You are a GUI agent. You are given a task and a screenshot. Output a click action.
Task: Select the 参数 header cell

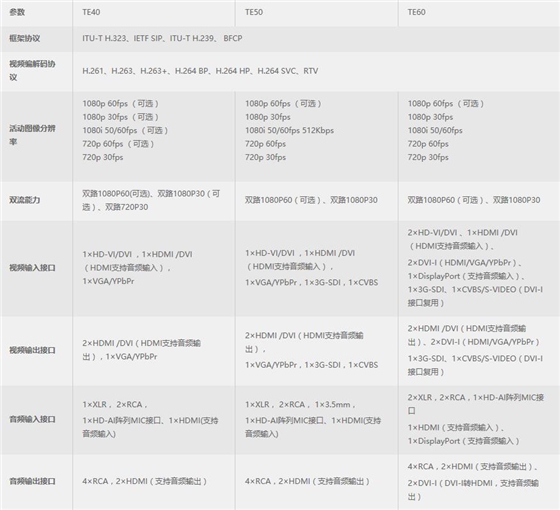17,12
